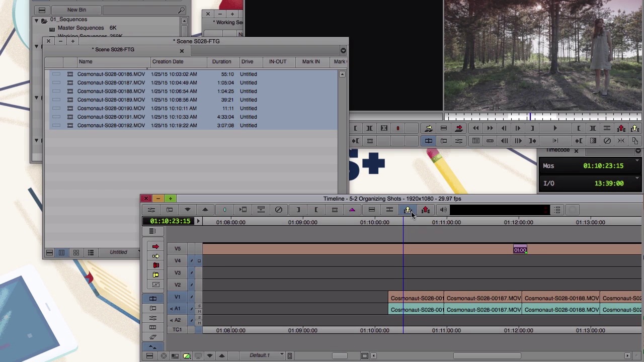Click the Mark Clip button in timeline toolbar
The width and height of the screenshot is (644, 362).
pos(335,210)
